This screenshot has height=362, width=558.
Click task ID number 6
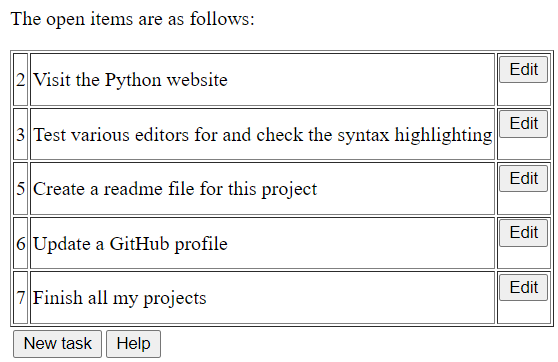[x=21, y=243]
